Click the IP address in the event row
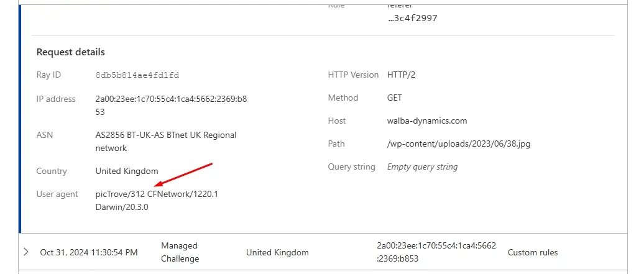Viewport: 644px width, 274px height. point(436,252)
